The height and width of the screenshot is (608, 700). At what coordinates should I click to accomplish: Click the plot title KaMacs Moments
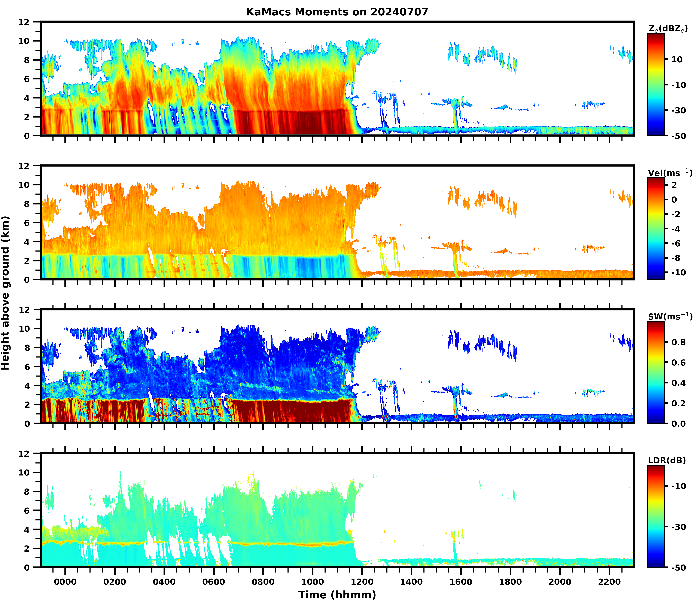pyautogui.click(x=337, y=12)
